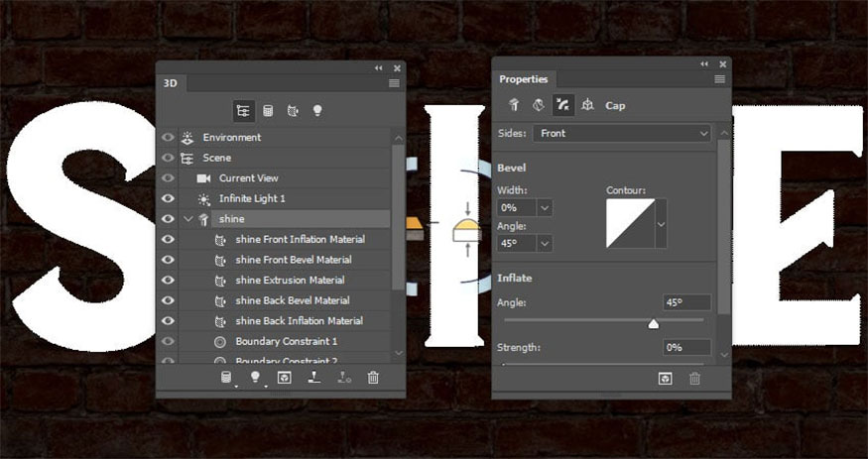
Task: Click the Inflate Angle slider handle
Action: 653,324
